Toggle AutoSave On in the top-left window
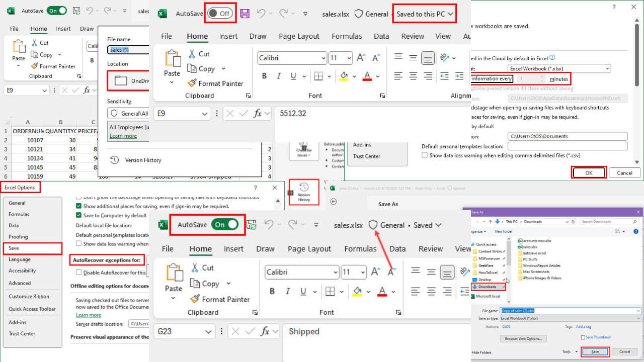Screen dimensions: 644x362 57,11
